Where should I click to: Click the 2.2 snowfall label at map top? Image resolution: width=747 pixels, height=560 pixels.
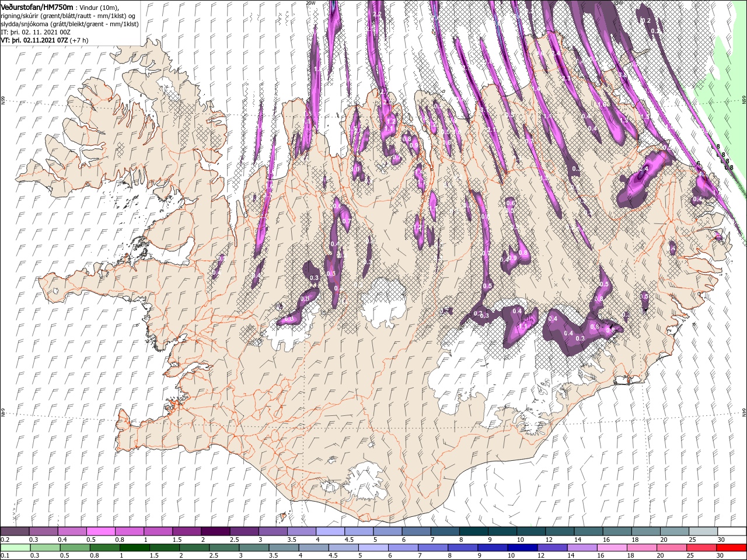click(x=377, y=15)
